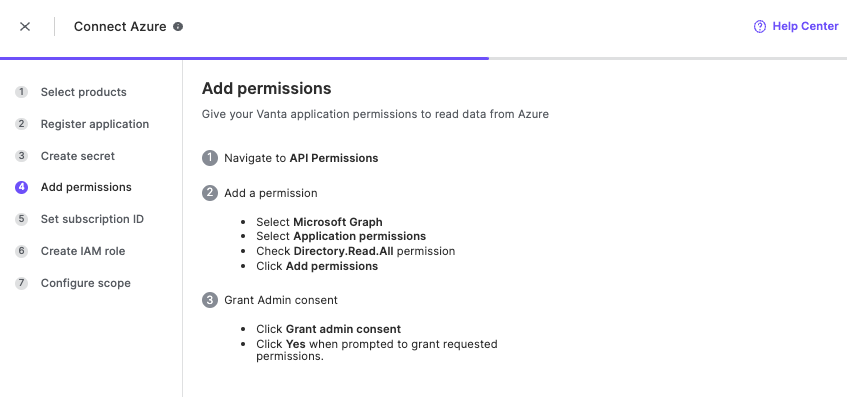The width and height of the screenshot is (847, 397).
Task: Go to Configure scope step
Action: point(85,283)
